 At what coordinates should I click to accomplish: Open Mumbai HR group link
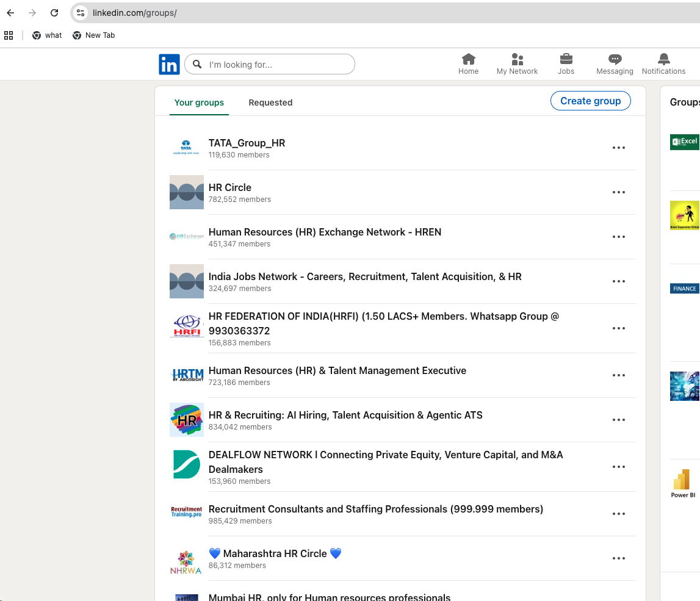point(330,597)
